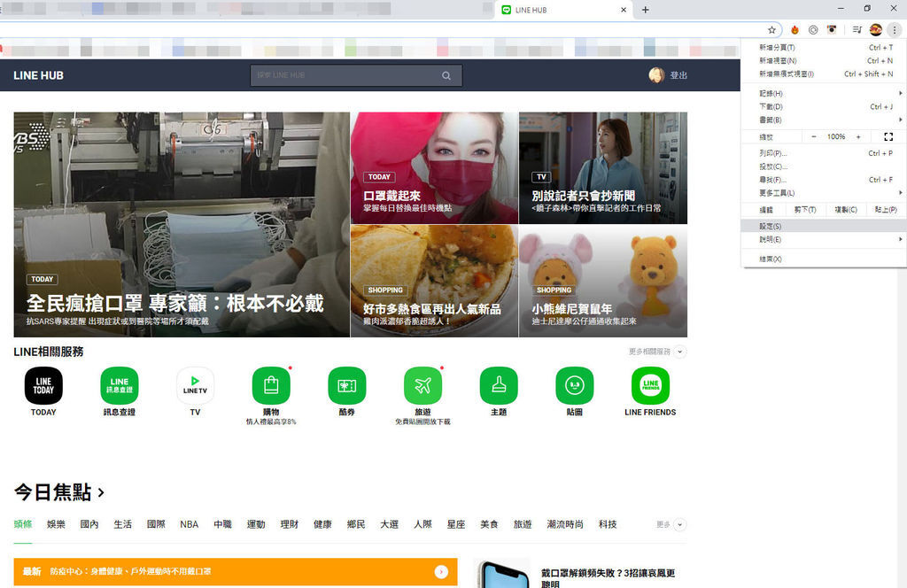Click the LINE HUB logo
Screen dimensions: 907x588
(39, 75)
